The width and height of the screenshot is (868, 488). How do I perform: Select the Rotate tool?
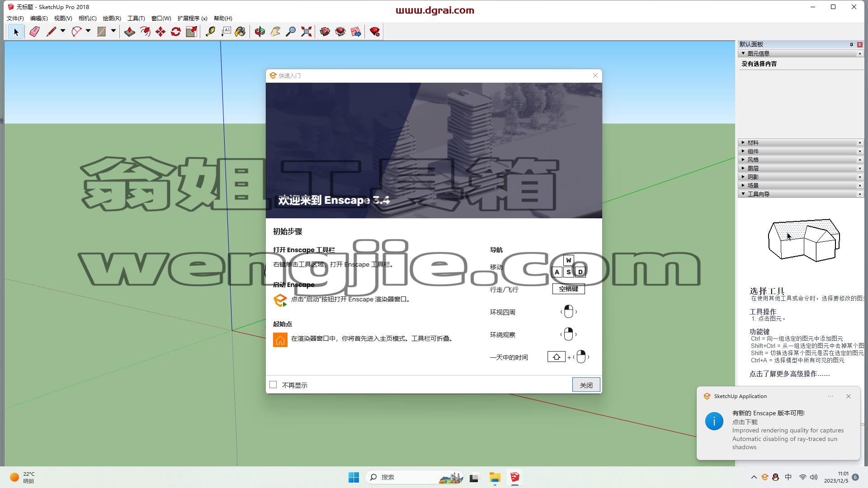176,32
